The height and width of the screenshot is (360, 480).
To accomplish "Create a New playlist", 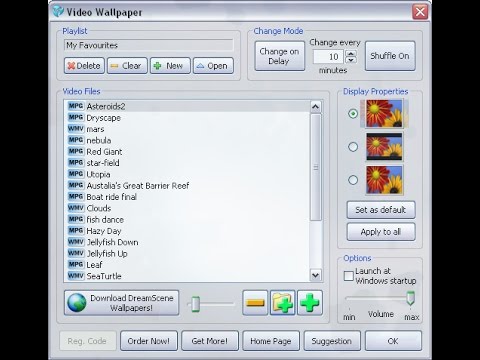I will (170, 66).
